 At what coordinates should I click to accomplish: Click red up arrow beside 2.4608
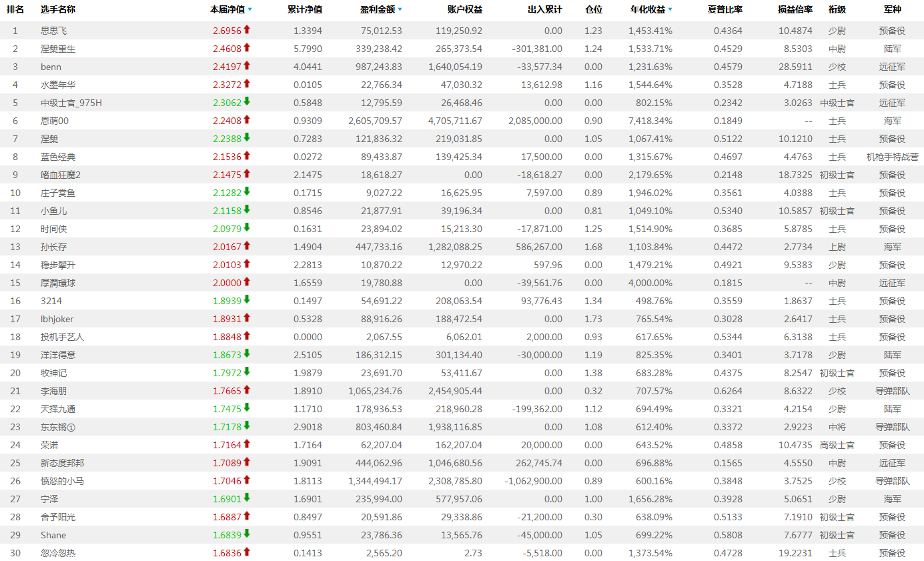(x=247, y=47)
